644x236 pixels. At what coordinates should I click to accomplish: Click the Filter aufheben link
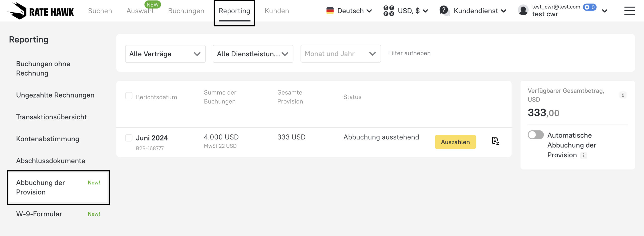point(409,53)
